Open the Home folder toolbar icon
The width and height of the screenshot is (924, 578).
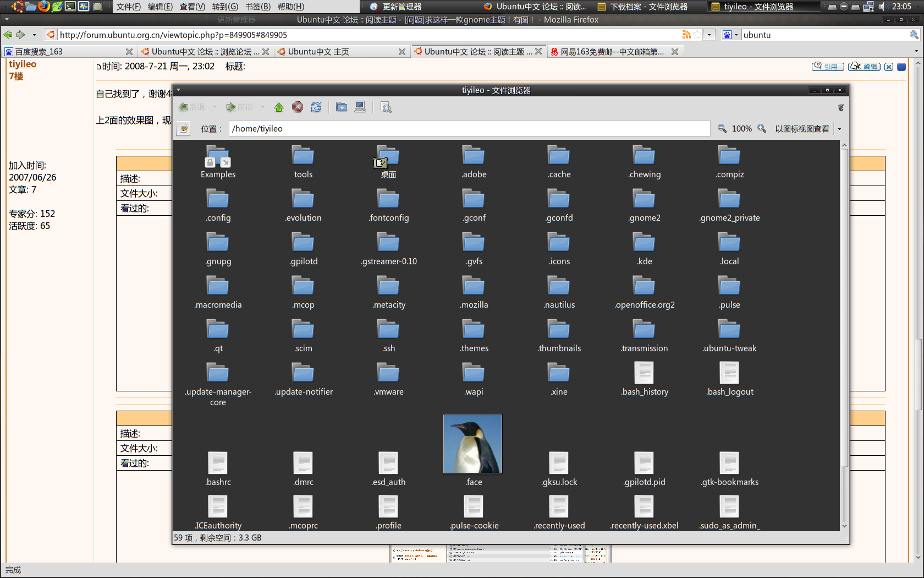tap(342, 107)
